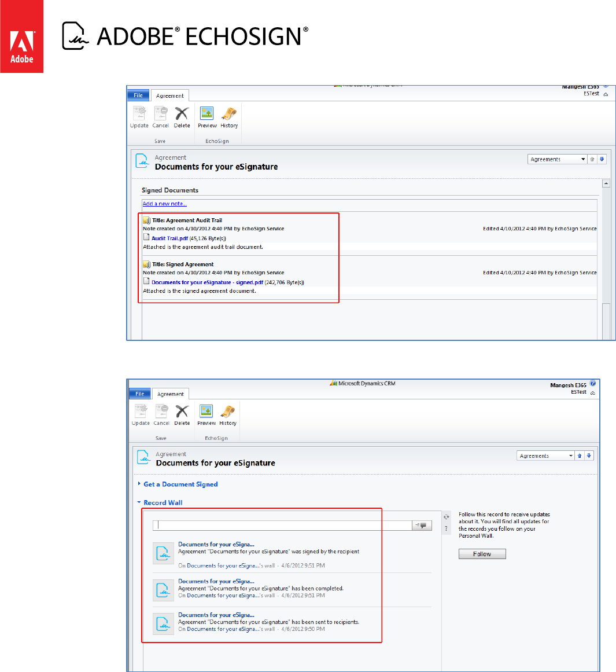Screen dimensions: 616x672
Task: Collapse ribbon arrow beside ESTest in lower window
Action: point(593,393)
